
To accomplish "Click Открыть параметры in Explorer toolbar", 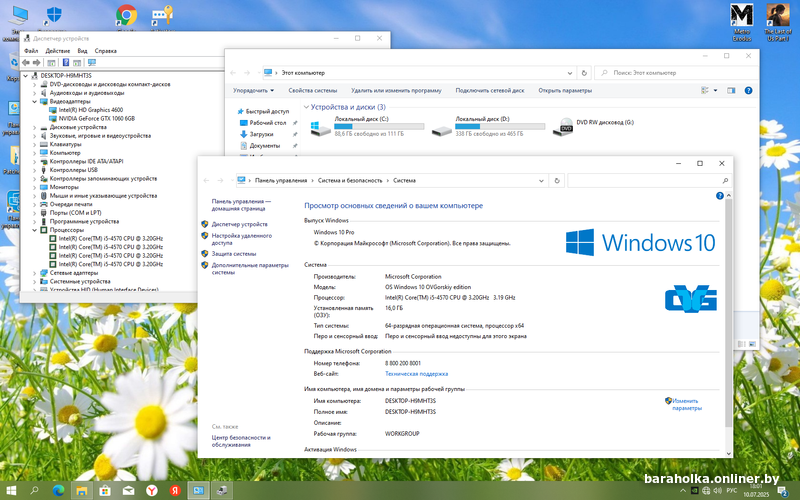I will pos(565,90).
